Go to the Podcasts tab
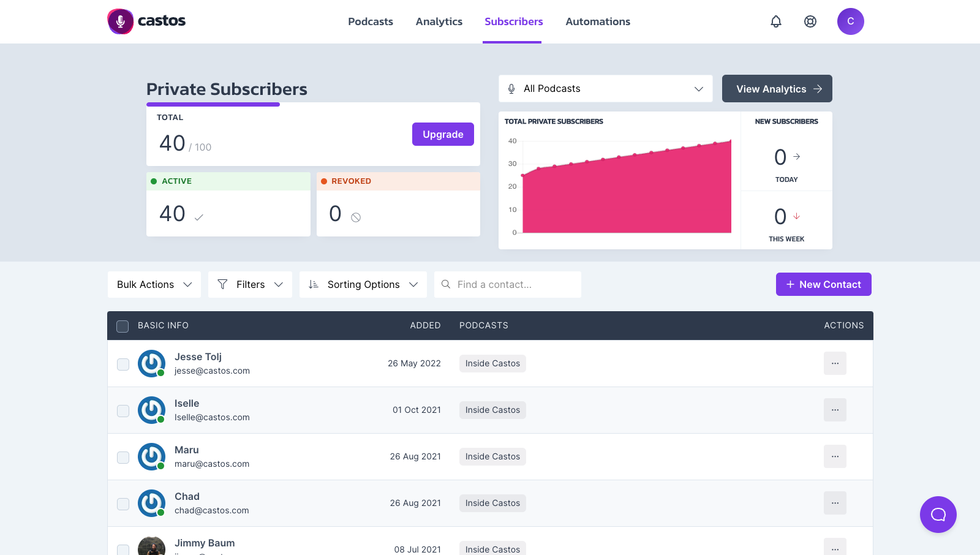The width and height of the screenshot is (980, 555). [x=371, y=21]
